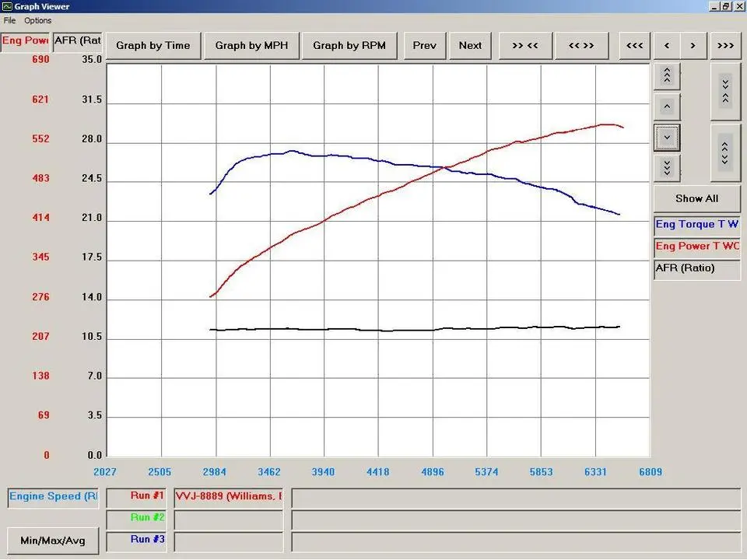
Task: Open the Options menu
Action: tap(37, 20)
